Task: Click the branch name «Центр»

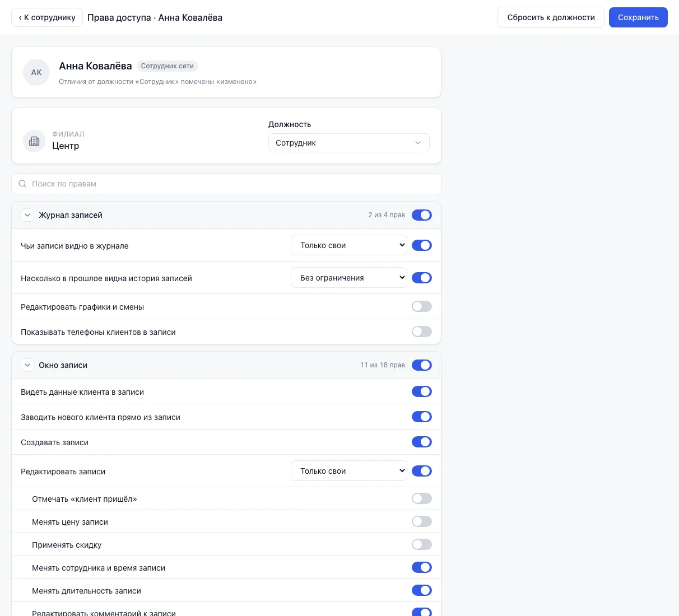Action: coord(66,146)
